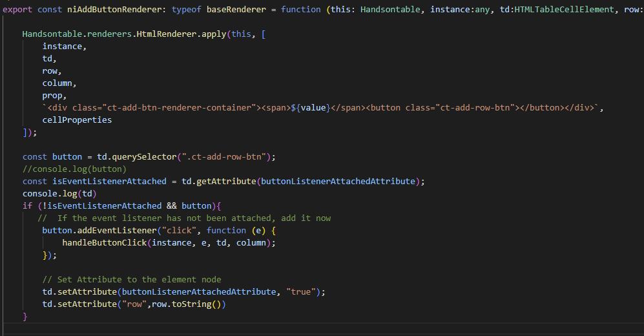This screenshot has width=644, height=336.
Task: Click 'niAddButtonRenderer' in the export line
Action: [114, 10]
